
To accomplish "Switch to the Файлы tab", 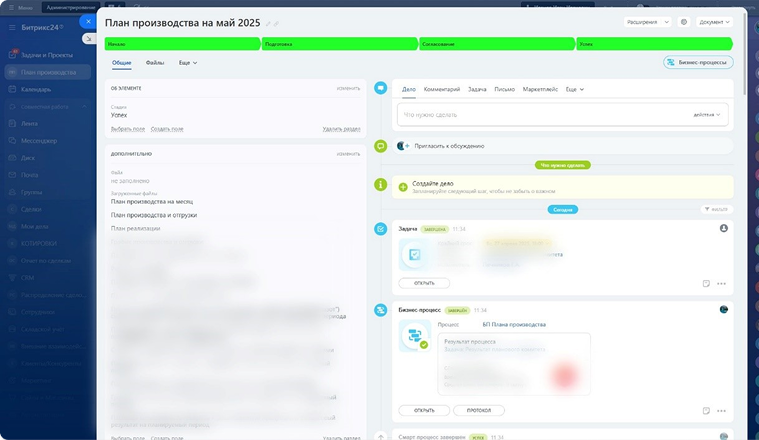I will pos(155,63).
